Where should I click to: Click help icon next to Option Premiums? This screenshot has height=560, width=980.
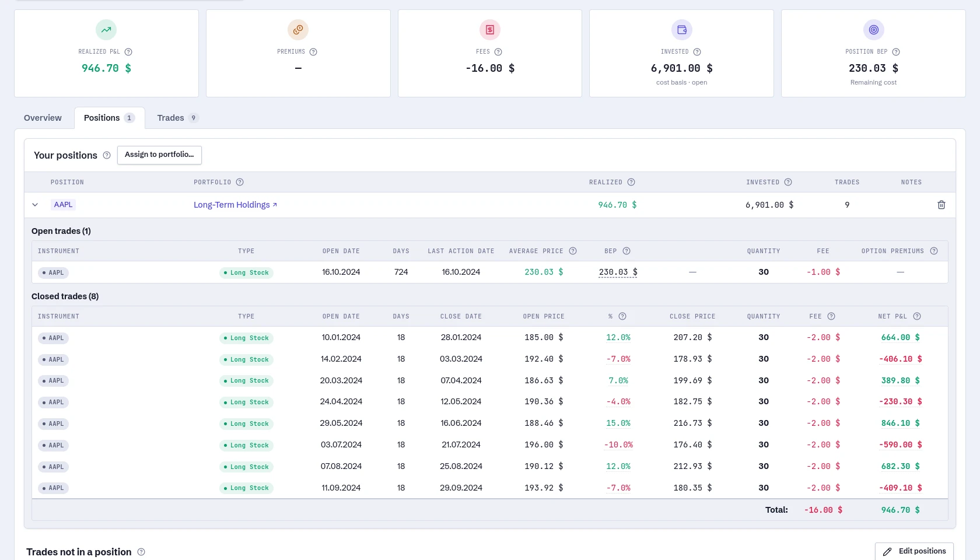point(934,251)
